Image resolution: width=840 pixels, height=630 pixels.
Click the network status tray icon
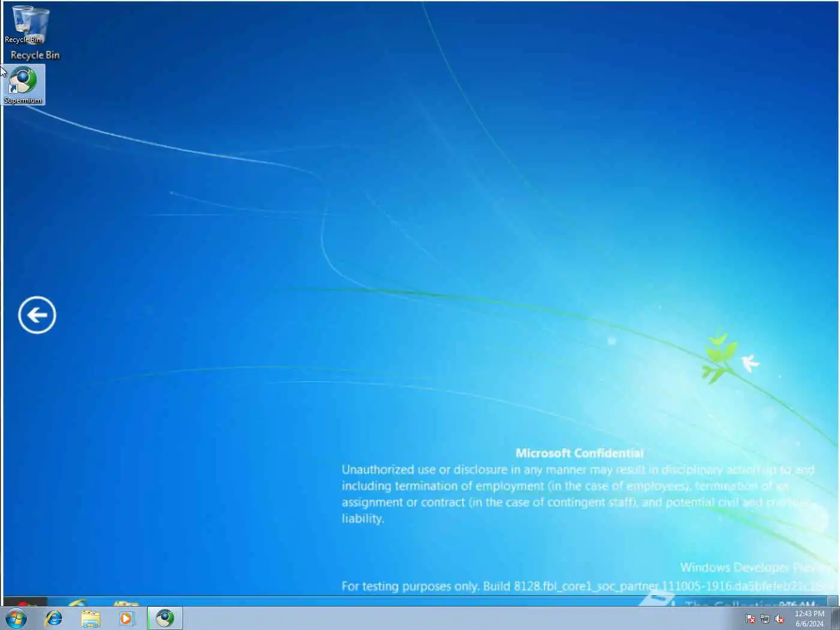[x=765, y=619]
